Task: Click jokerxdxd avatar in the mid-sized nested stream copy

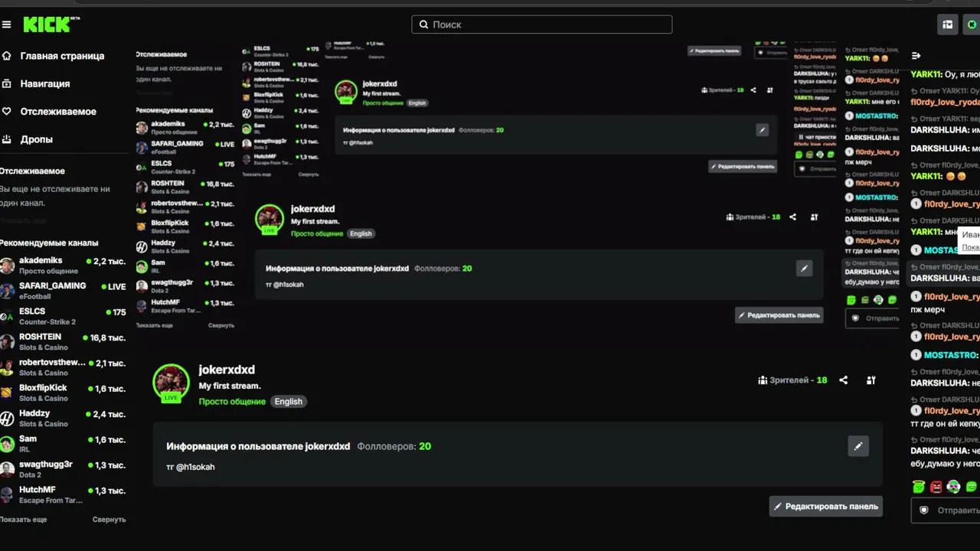Action: point(269,220)
